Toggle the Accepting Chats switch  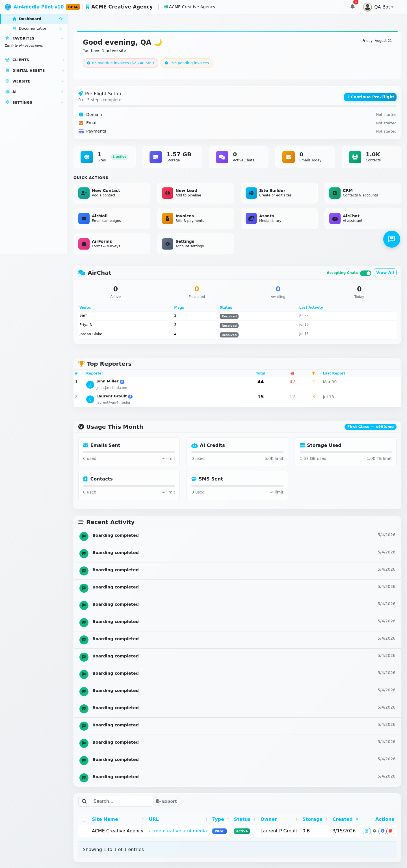365,273
